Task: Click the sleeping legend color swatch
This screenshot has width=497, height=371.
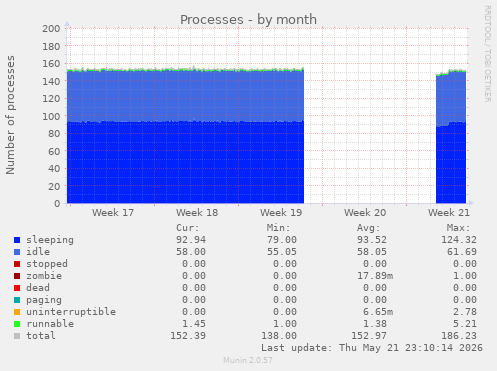Action: point(17,240)
